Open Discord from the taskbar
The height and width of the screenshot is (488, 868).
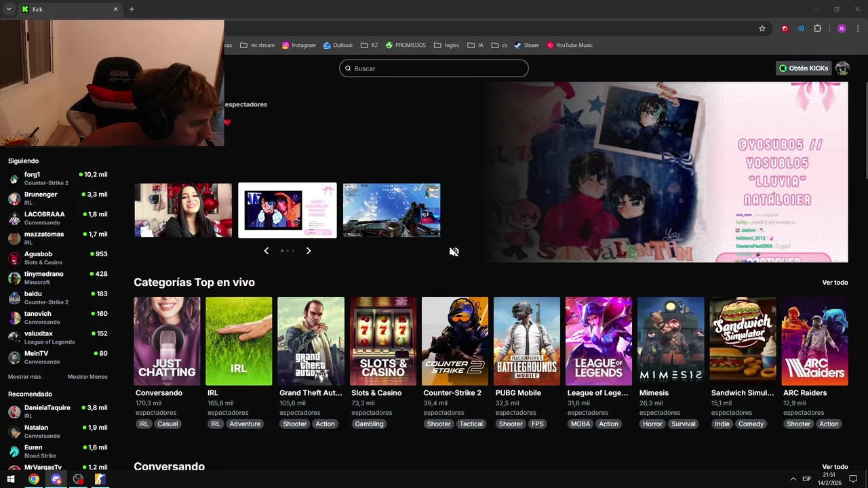pos(56,479)
